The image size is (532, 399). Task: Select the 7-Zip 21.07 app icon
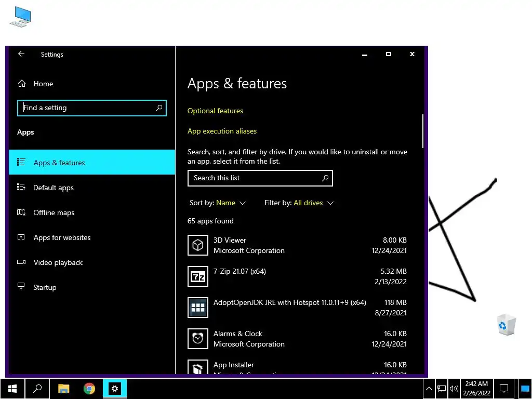(x=198, y=276)
